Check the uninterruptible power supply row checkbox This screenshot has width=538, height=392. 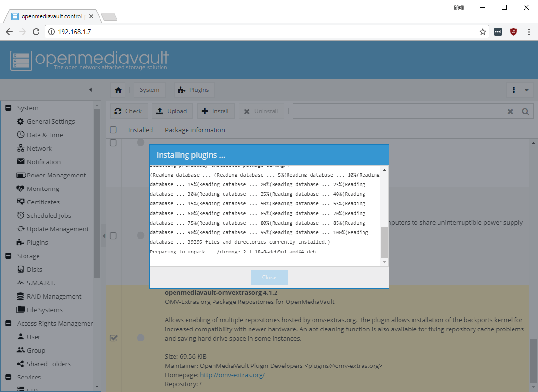[x=113, y=236]
